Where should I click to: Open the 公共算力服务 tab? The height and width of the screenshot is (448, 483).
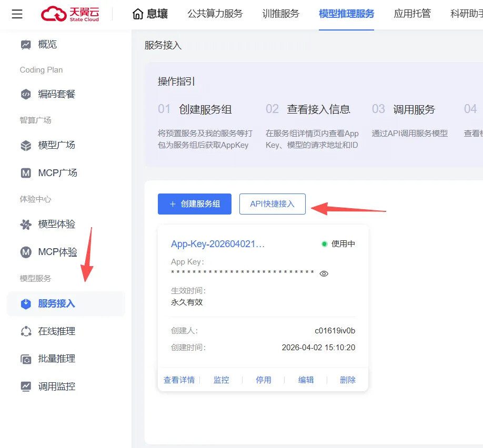215,14
